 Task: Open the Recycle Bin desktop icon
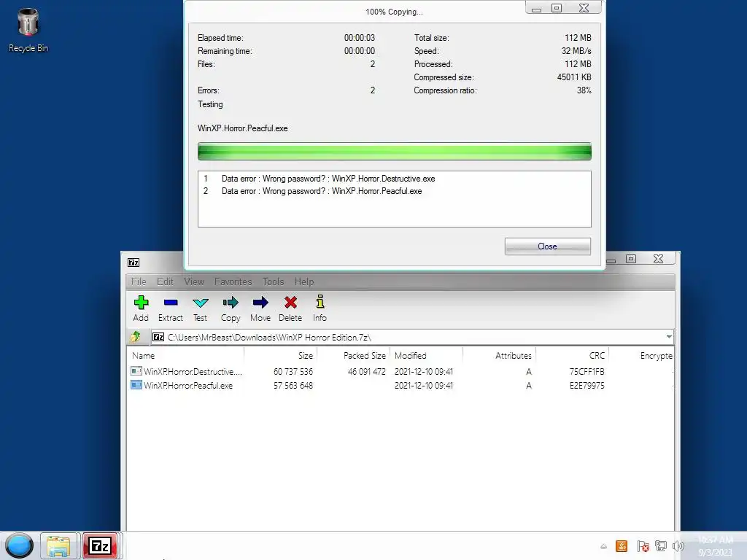tap(28, 30)
